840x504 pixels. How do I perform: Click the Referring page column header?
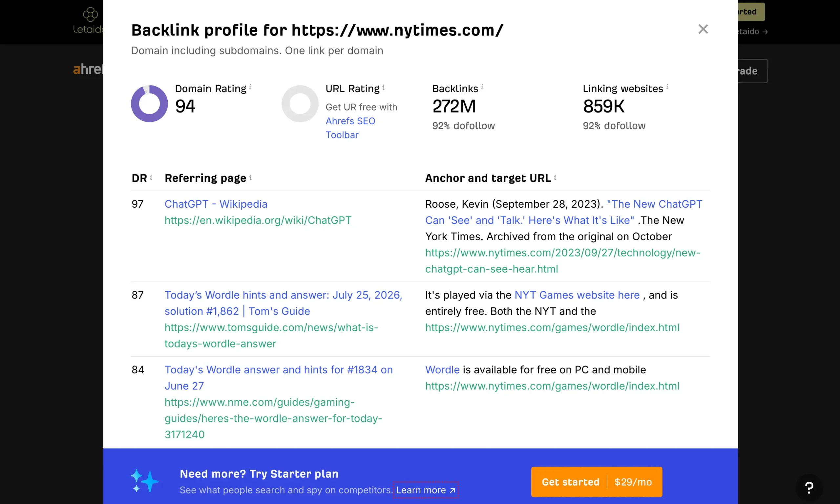(205, 178)
